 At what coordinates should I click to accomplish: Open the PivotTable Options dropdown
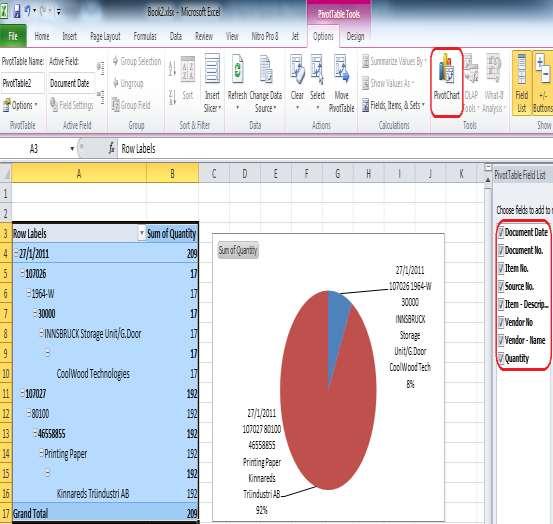[x=20, y=105]
